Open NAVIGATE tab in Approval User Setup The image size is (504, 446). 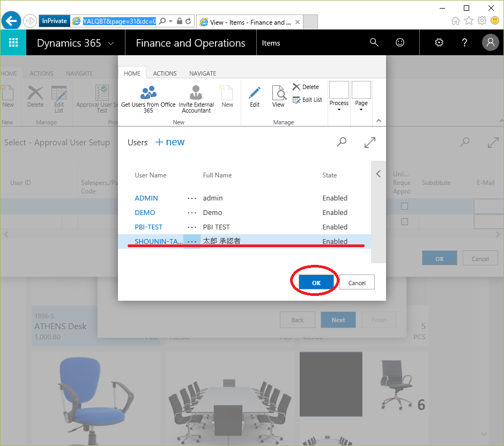point(79,73)
